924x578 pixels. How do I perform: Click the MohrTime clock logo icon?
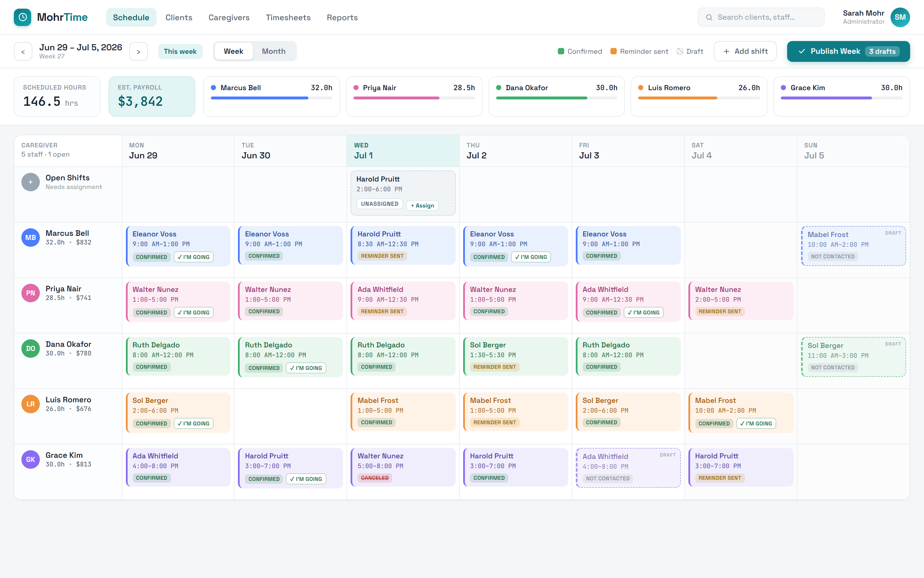point(23,17)
